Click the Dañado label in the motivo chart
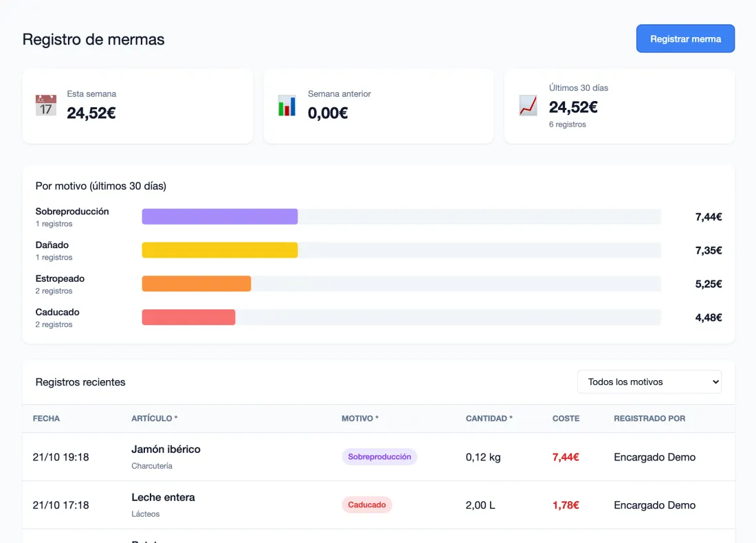 [x=52, y=245]
